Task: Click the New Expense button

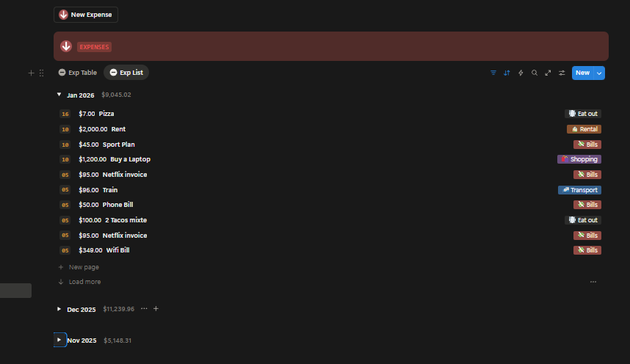Action: [86, 15]
